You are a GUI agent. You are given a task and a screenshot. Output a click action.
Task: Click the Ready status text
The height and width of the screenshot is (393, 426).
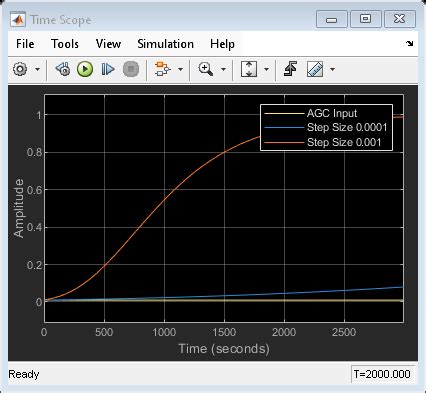click(24, 374)
